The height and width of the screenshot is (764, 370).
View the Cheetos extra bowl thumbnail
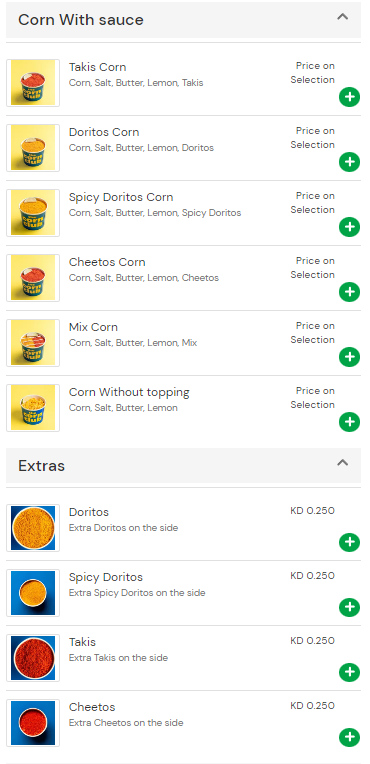point(33,723)
